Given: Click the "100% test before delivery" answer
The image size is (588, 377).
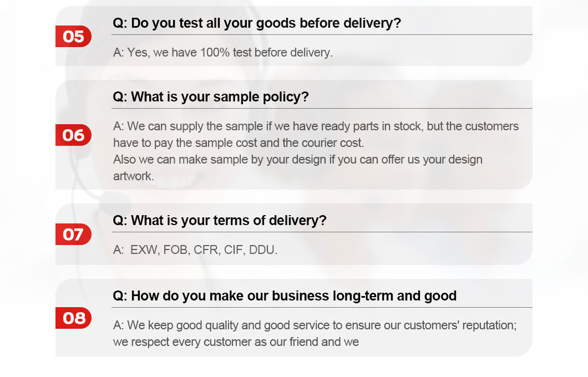Looking at the screenshot, I should click(223, 53).
